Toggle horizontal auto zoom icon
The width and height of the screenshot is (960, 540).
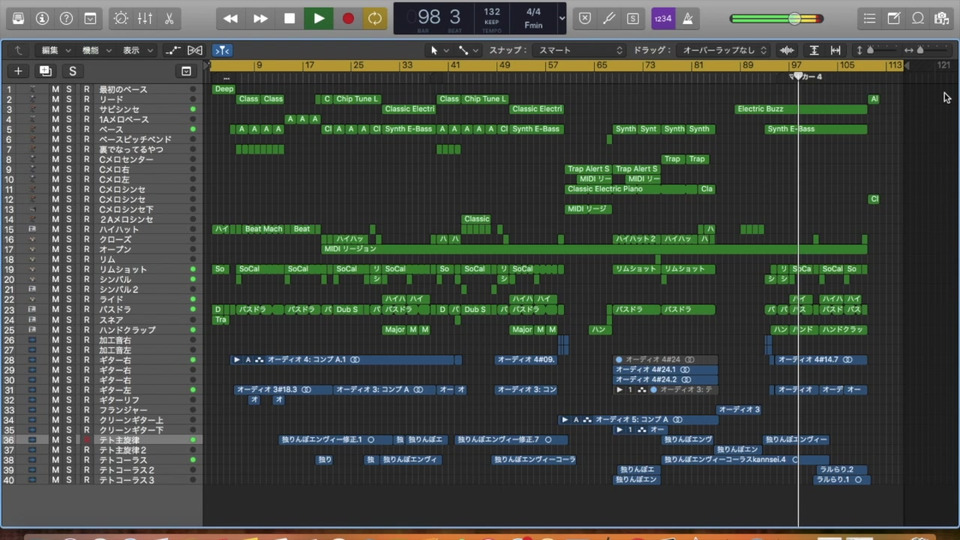[x=836, y=50]
